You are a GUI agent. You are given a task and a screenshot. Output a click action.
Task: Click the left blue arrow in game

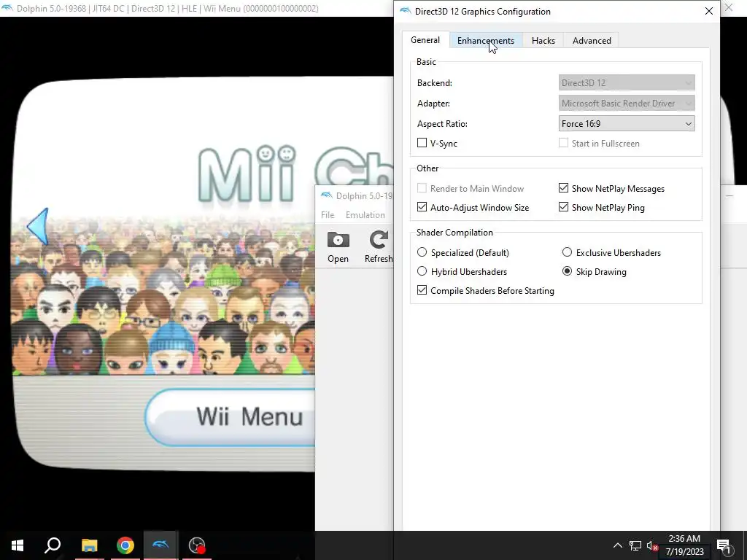coord(39,226)
